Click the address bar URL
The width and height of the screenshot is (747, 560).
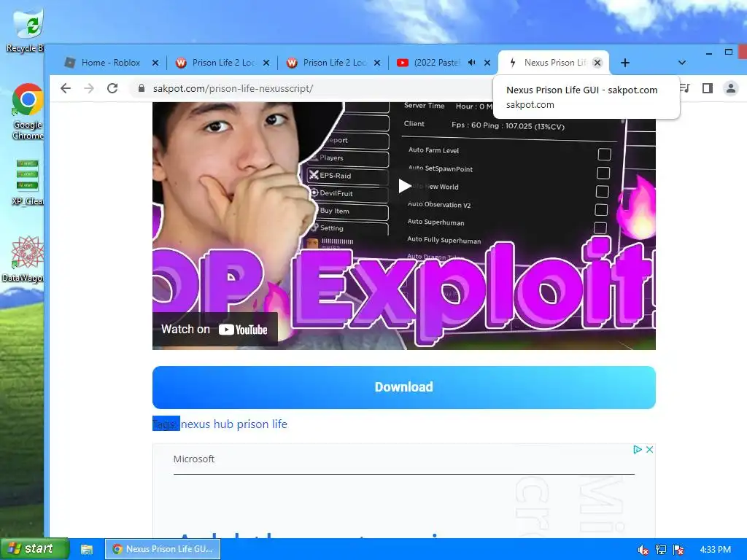[233, 88]
